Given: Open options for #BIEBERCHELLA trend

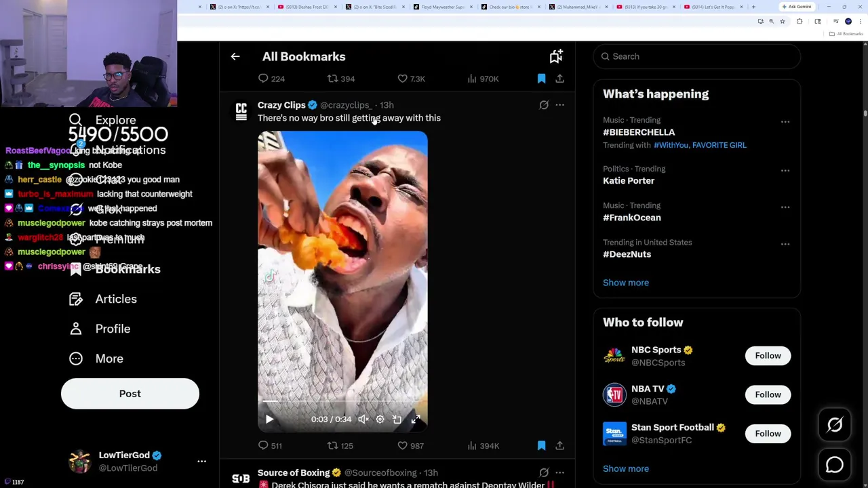Looking at the screenshot, I should pos(785,122).
